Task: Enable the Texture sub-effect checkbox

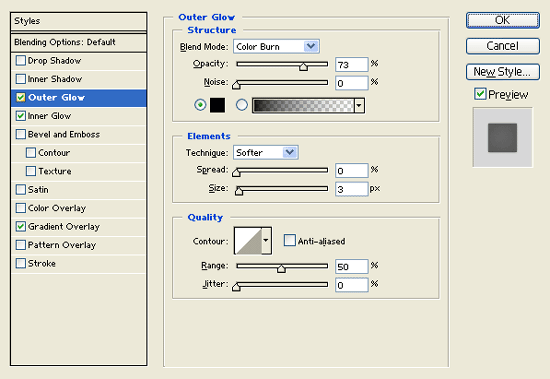Action: (x=31, y=171)
